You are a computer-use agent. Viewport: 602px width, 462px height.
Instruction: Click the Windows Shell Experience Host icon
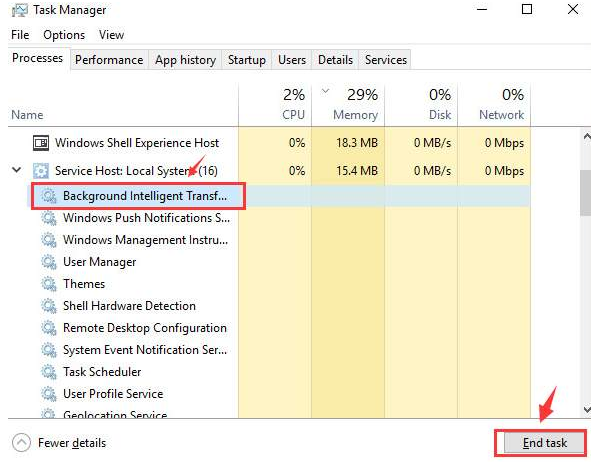(x=41, y=143)
